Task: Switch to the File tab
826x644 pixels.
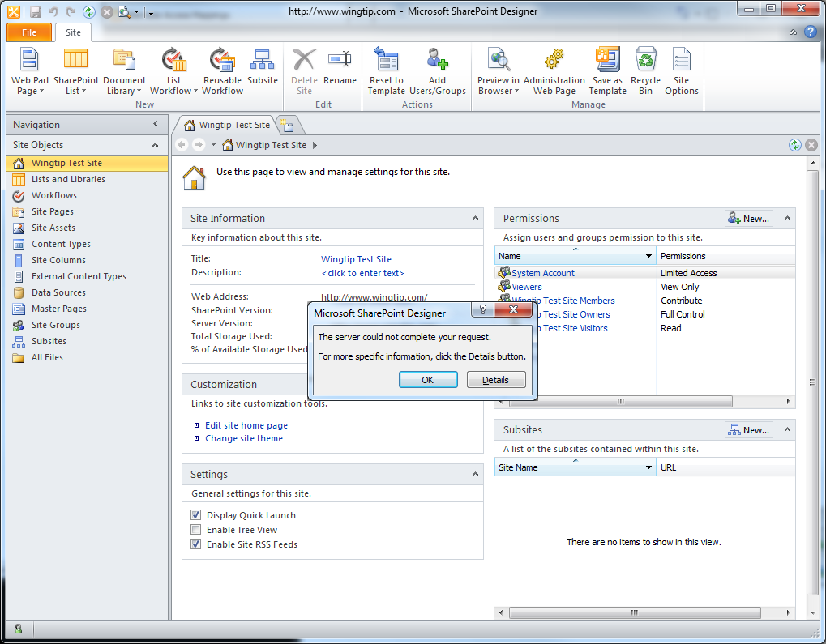Action: pos(28,32)
